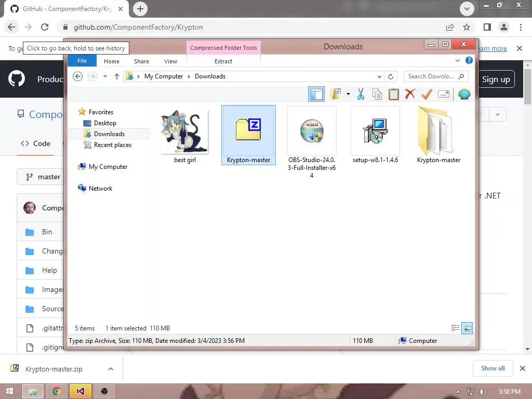
Task: Open the Windows Start button
Action: pyautogui.click(x=9, y=391)
